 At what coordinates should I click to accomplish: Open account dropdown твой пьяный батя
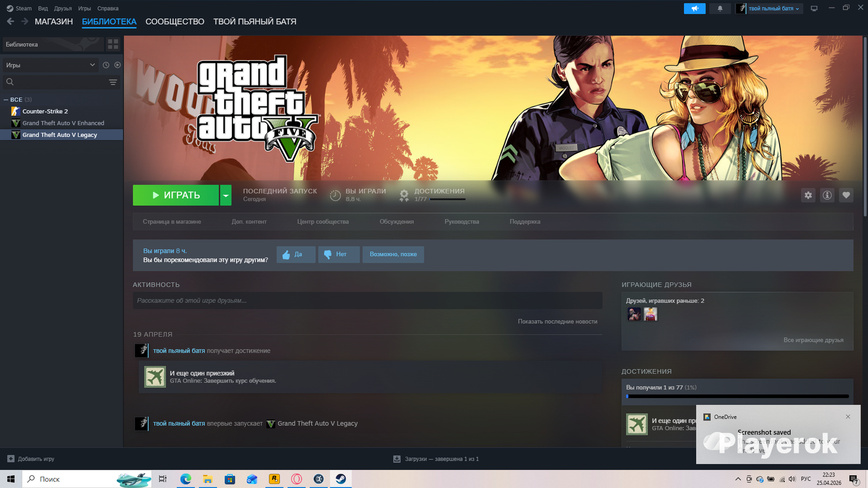(x=769, y=8)
